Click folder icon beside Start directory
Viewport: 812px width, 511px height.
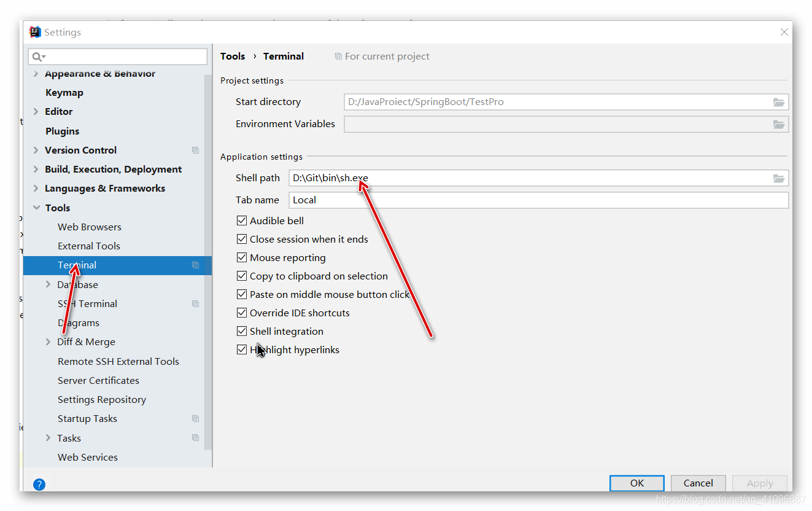click(x=779, y=102)
